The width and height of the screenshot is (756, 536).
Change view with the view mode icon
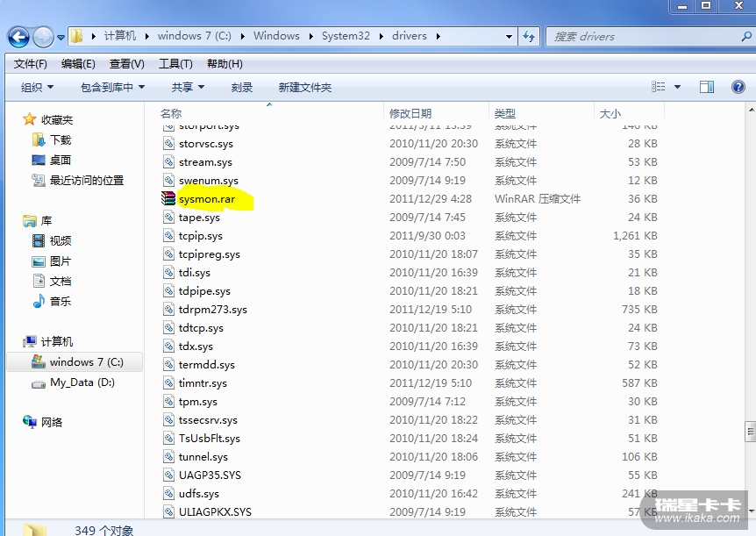coord(658,87)
